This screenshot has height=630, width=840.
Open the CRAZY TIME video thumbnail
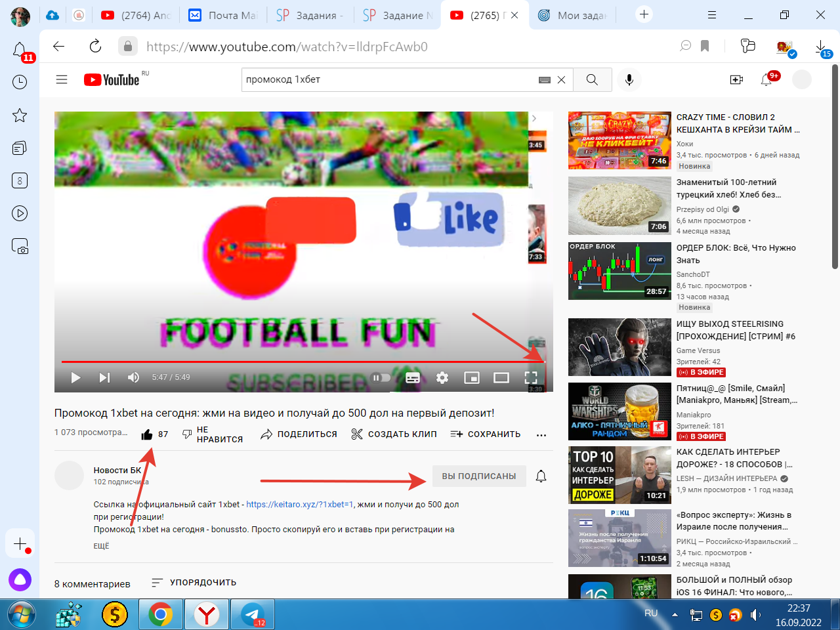pyautogui.click(x=619, y=140)
